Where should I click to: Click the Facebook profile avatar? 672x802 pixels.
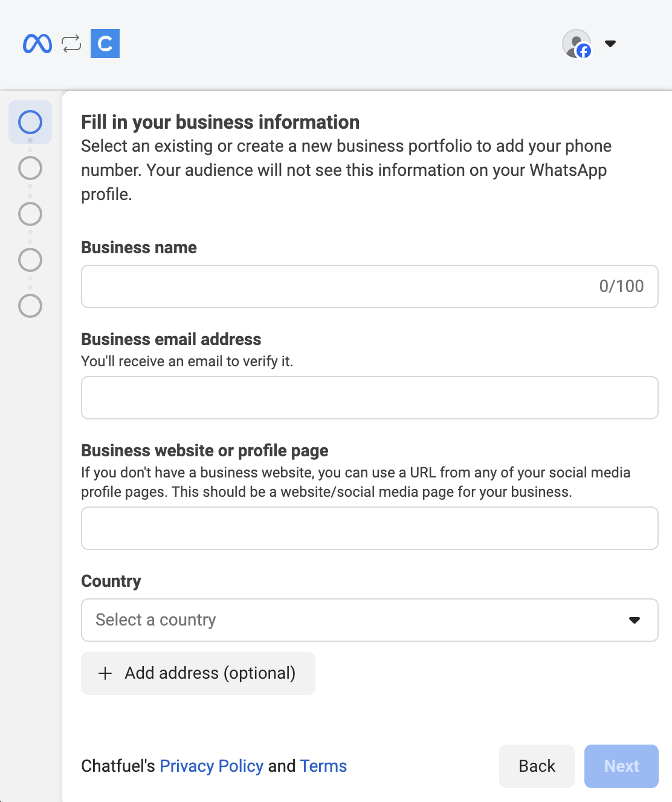click(x=577, y=44)
